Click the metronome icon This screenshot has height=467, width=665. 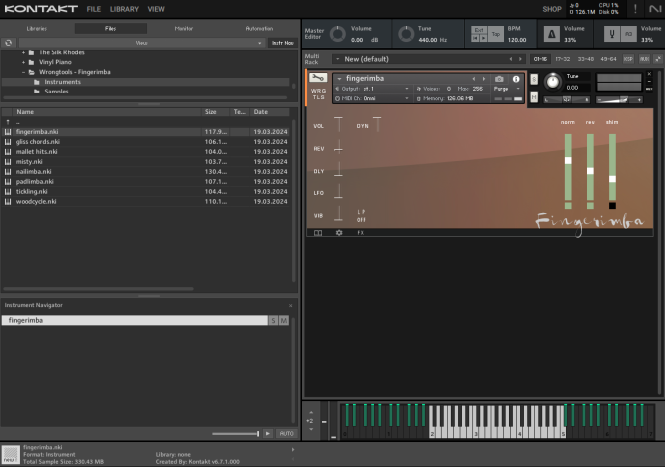[551, 34]
